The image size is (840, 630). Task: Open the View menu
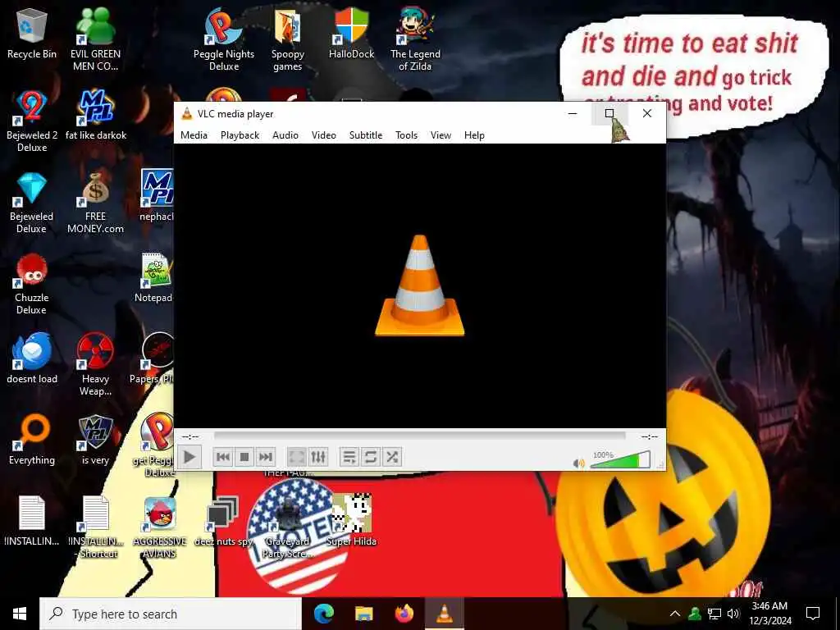pos(441,135)
